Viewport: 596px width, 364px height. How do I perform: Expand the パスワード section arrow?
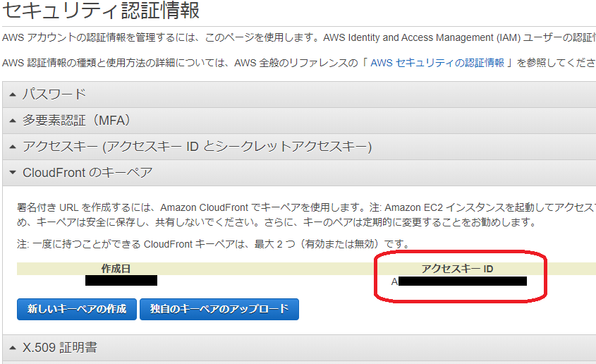[x=13, y=95]
